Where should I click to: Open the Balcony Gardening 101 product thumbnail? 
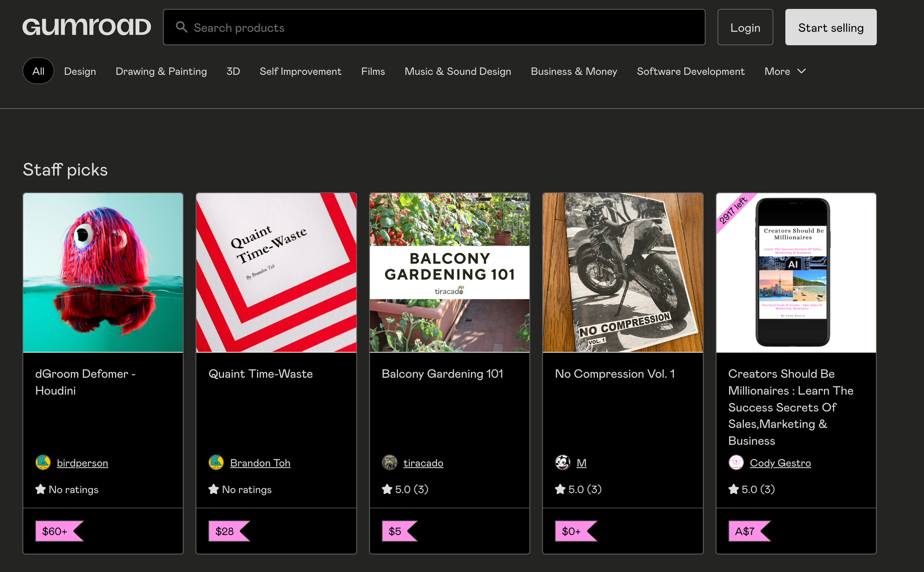click(449, 272)
